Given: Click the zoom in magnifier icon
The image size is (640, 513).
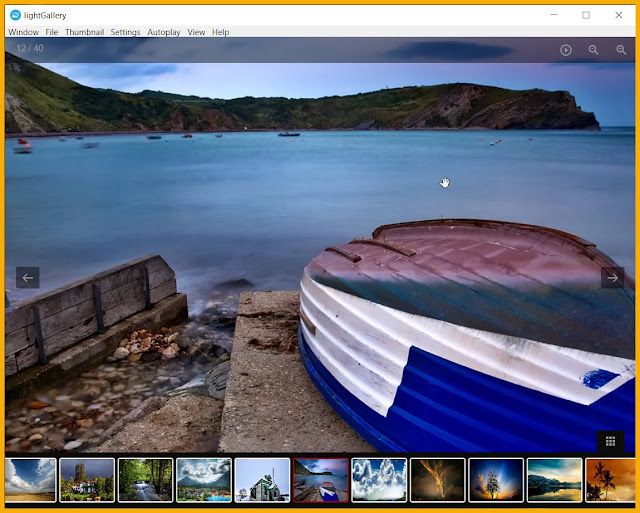Looking at the screenshot, I should (621, 50).
